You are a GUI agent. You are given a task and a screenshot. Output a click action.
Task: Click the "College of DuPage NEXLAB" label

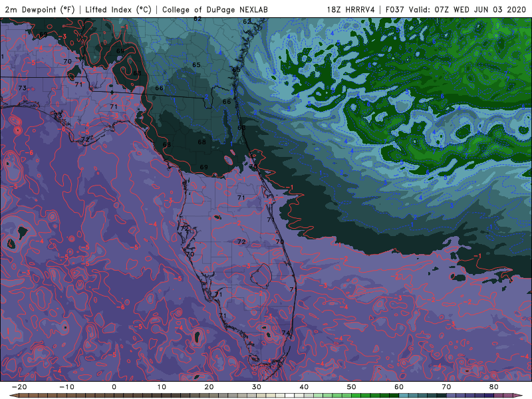click(x=215, y=10)
